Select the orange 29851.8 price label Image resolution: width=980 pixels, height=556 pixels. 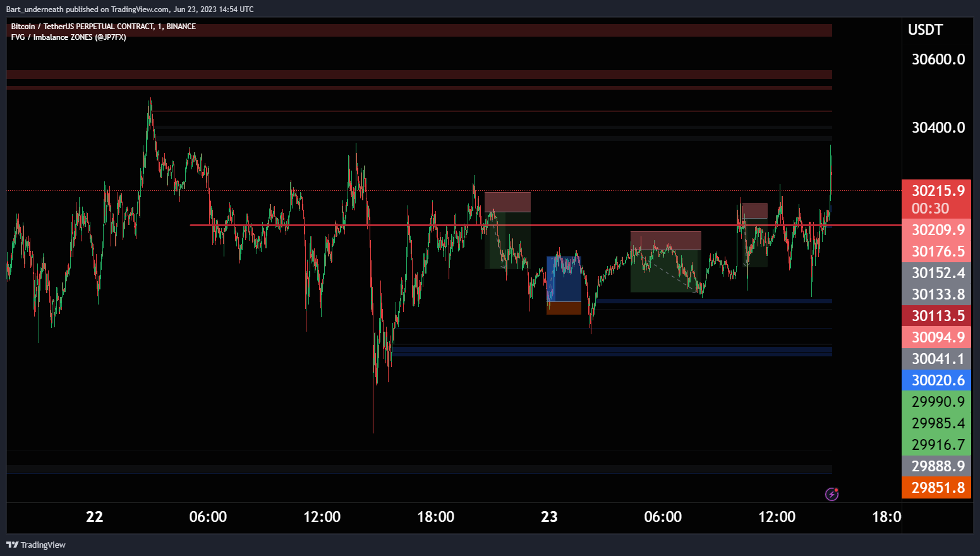(938, 488)
